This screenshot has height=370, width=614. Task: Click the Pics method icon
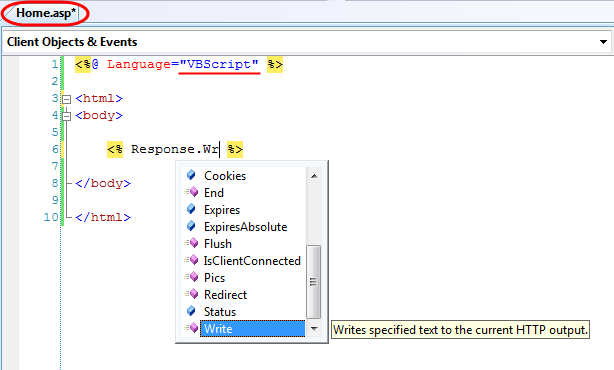(191, 277)
